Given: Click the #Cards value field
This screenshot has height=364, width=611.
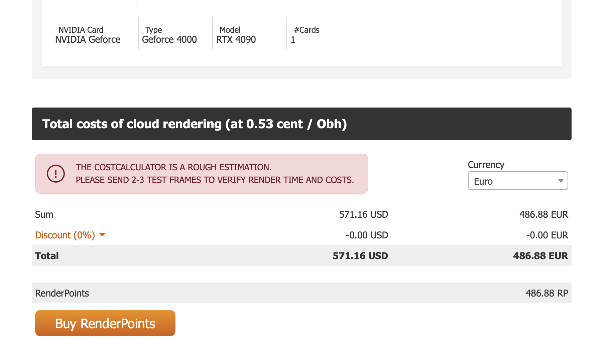Looking at the screenshot, I should (x=293, y=39).
